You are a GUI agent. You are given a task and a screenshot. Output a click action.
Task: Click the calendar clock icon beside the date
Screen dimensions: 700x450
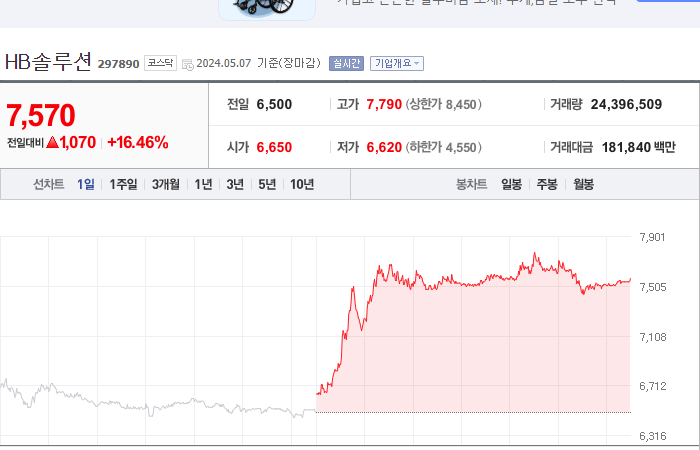188,64
